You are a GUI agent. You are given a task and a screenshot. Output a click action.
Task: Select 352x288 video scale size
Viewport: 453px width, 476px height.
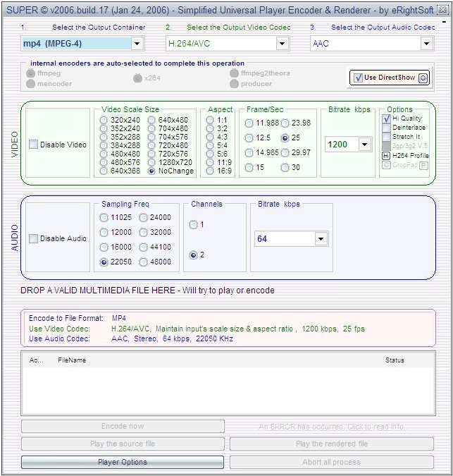104,137
